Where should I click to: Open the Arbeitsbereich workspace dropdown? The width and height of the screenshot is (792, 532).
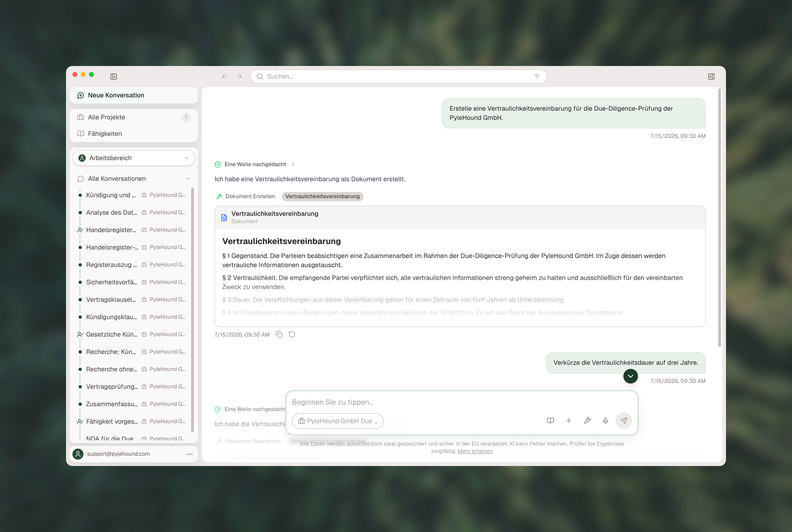(134, 158)
